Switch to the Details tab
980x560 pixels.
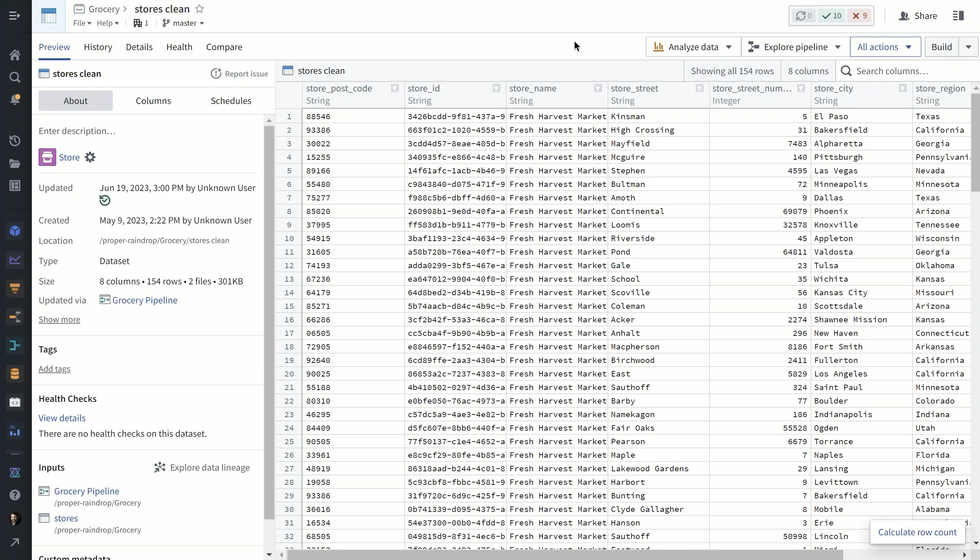(139, 47)
